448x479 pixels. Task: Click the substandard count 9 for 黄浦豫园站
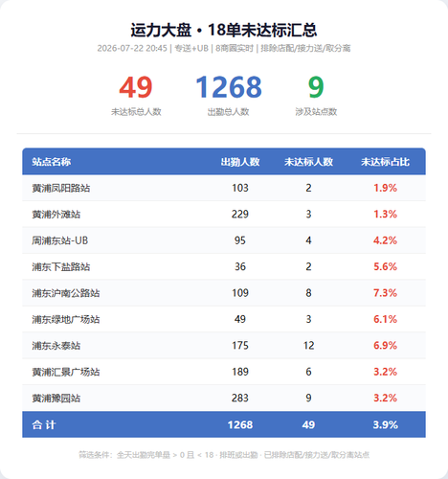[308, 398]
